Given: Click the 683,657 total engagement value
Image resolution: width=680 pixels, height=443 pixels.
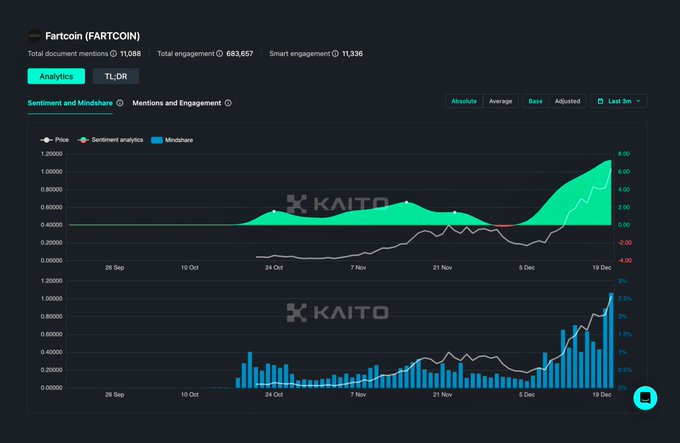Looking at the screenshot, I should click(240, 54).
